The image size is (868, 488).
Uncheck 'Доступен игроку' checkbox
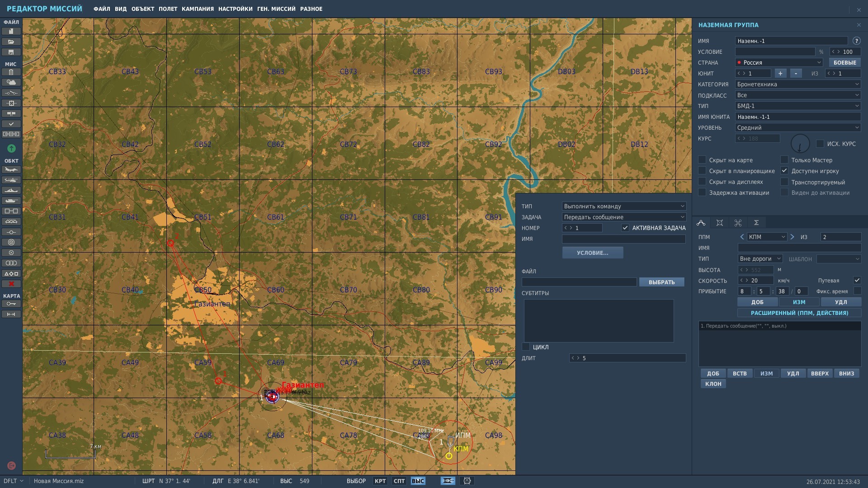pyautogui.click(x=784, y=171)
